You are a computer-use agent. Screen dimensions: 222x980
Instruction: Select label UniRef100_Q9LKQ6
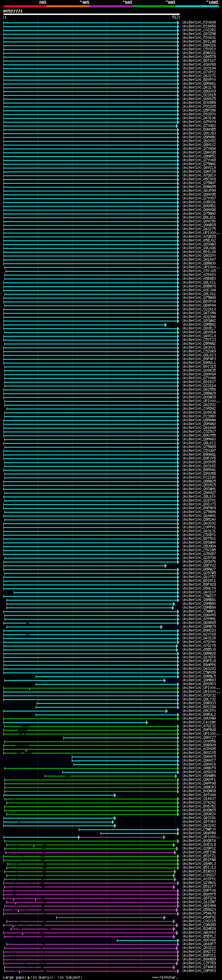coord(199,248)
